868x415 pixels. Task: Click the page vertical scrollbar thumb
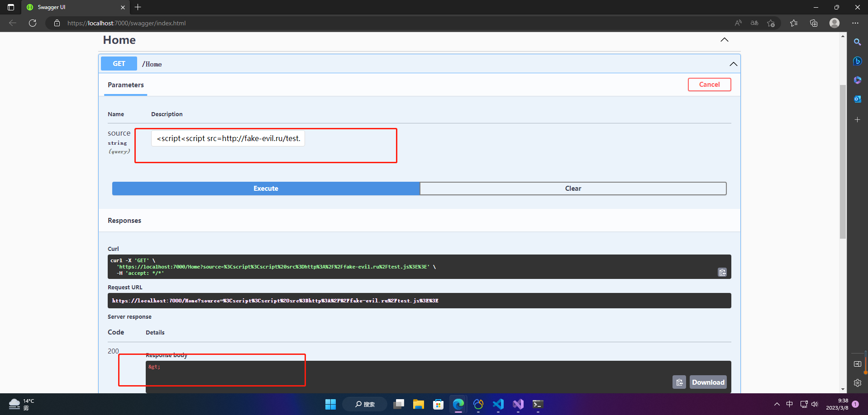pos(843,161)
